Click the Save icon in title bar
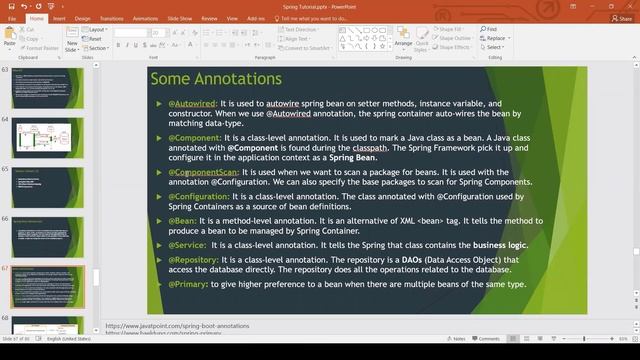 coord(11,6)
